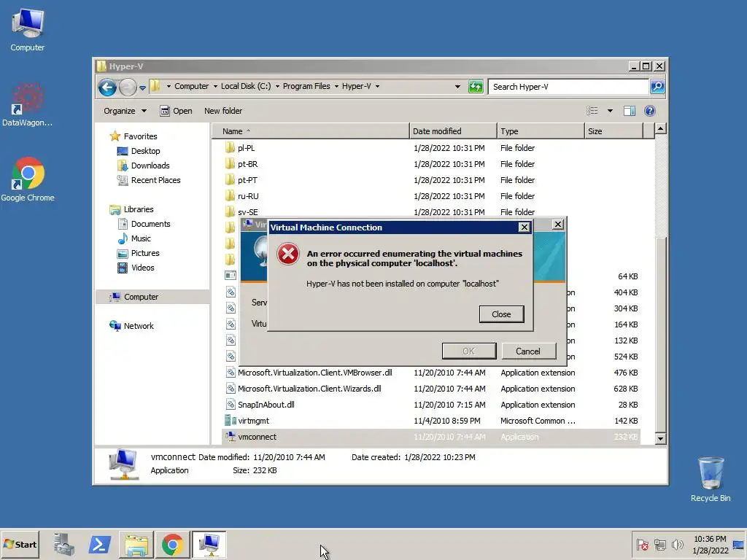Sort by the Size column header
Image resolution: width=747 pixels, height=560 pixels.
point(614,131)
